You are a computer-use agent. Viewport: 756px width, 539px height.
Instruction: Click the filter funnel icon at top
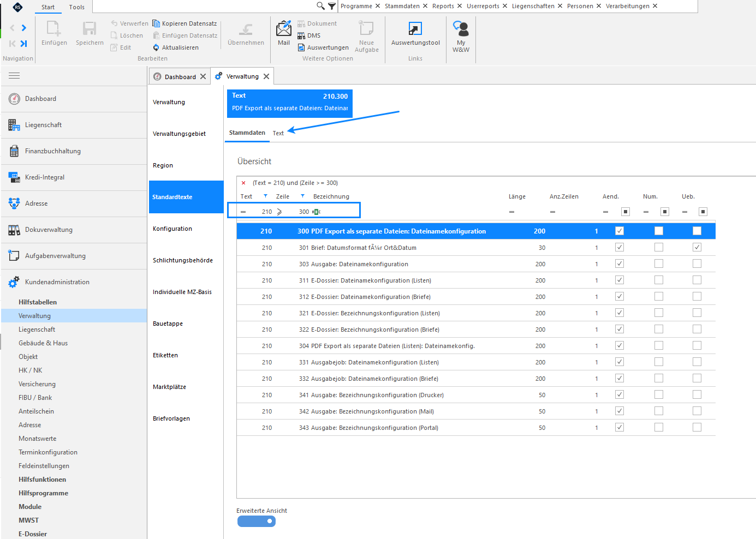[x=332, y=6]
